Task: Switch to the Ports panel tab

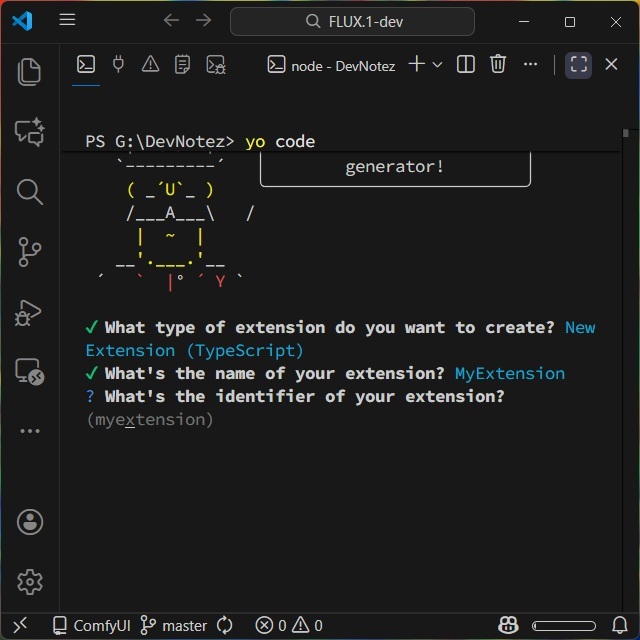Action: tap(118, 65)
